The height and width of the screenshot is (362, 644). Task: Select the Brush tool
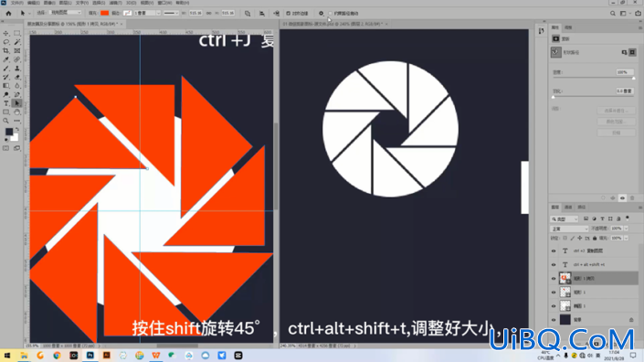(5, 69)
